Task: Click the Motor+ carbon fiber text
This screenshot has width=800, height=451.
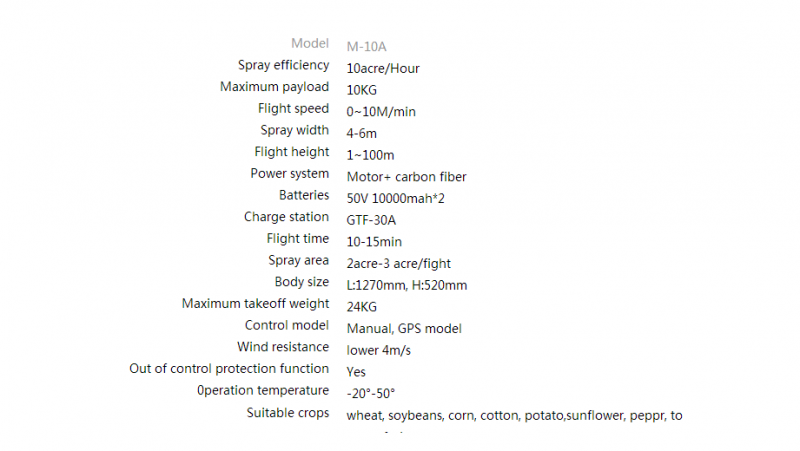Action: coord(406,177)
